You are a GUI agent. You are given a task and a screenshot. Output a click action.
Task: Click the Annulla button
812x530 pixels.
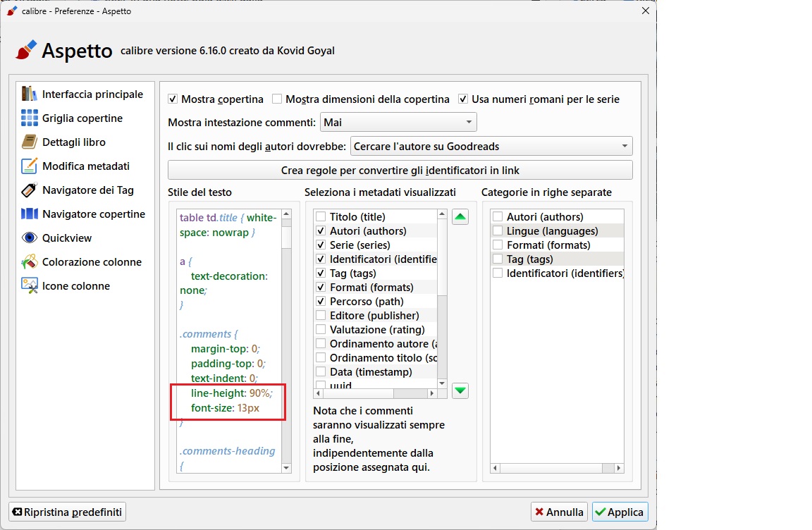click(559, 512)
